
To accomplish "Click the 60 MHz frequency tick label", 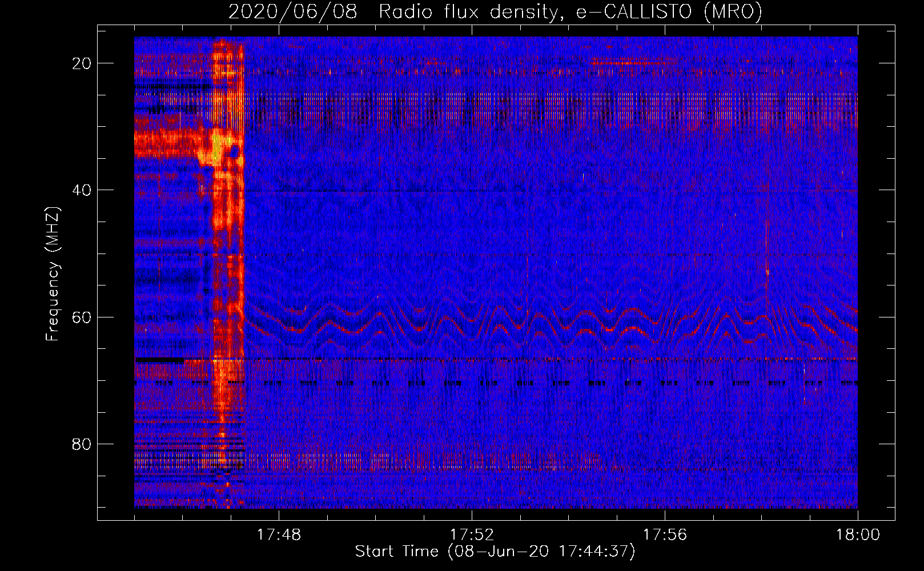I will tap(82, 317).
